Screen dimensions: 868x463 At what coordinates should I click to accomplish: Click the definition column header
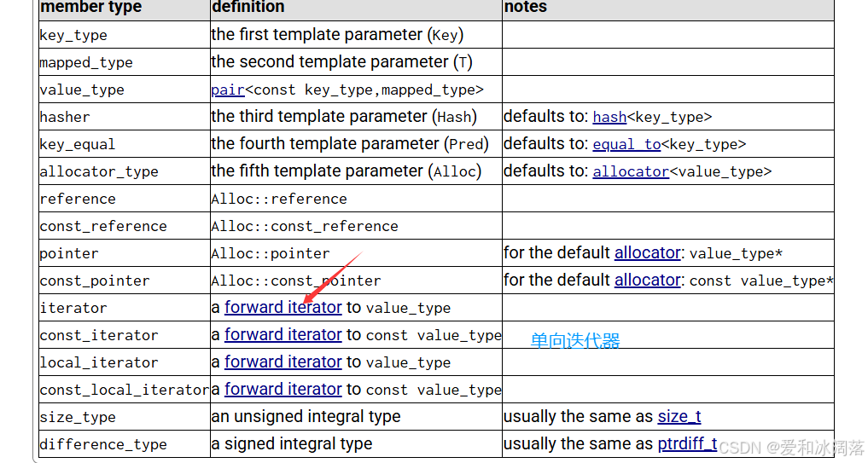(x=248, y=7)
